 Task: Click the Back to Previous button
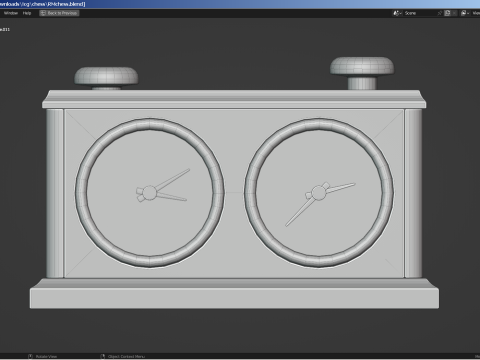click(x=59, y=13)
